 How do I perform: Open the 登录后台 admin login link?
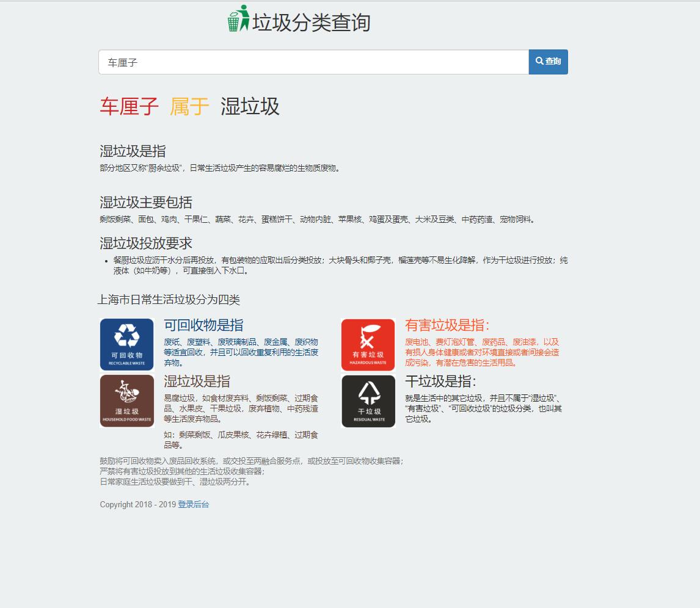193,505
